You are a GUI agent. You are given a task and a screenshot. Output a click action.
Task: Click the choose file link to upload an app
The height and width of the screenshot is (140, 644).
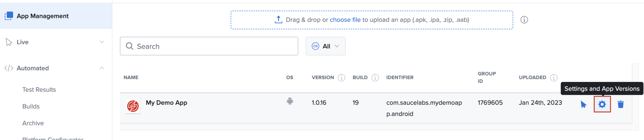(345, 19)
